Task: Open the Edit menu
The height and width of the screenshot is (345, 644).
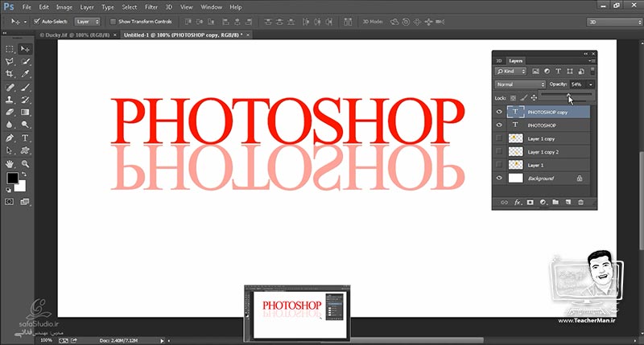Action: pos(43,7)
